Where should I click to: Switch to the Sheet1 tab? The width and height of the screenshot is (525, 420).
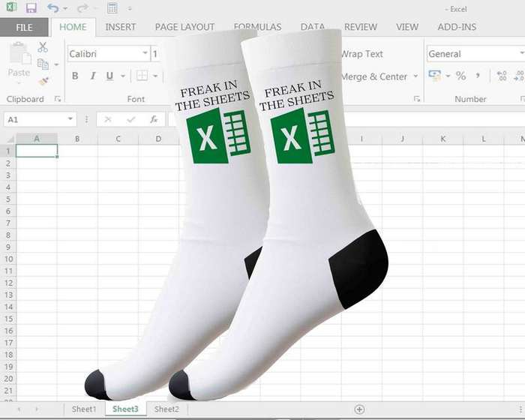[84, 409]
